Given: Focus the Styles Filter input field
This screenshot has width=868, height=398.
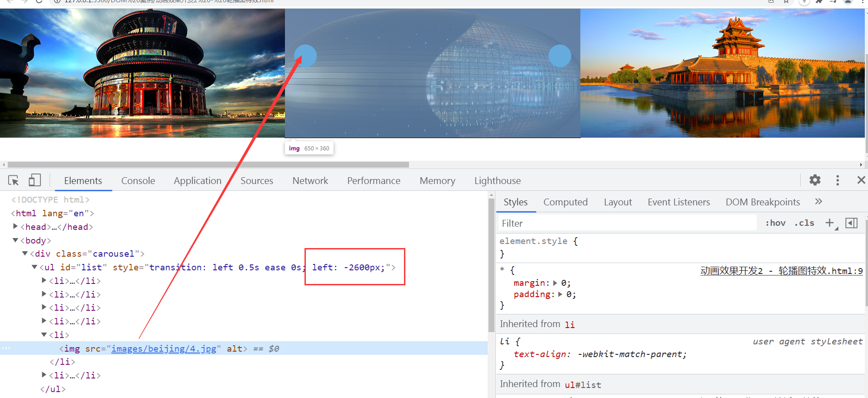Looking at the screenshot, I should click(627, 223).
